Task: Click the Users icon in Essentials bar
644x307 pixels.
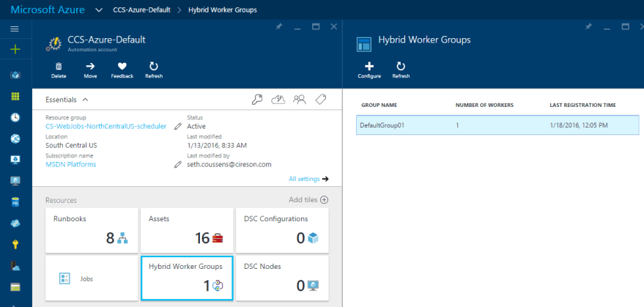Action: [x=299, y=100]
